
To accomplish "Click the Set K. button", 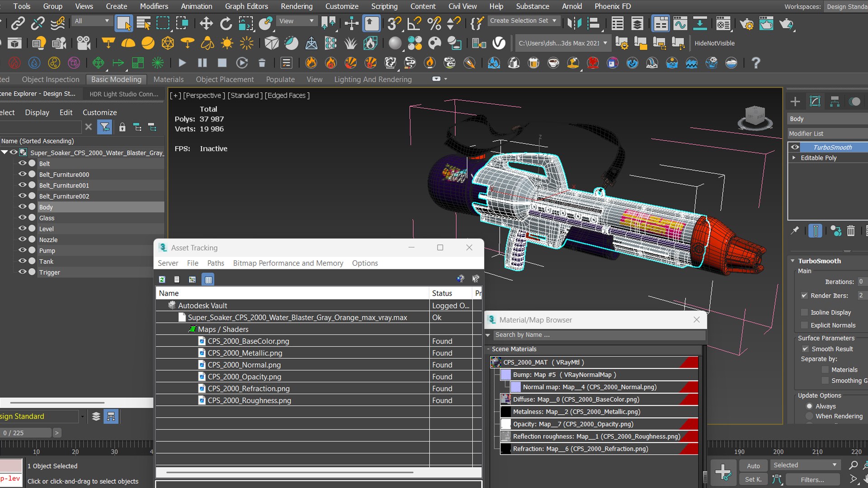I will [753, 479].
